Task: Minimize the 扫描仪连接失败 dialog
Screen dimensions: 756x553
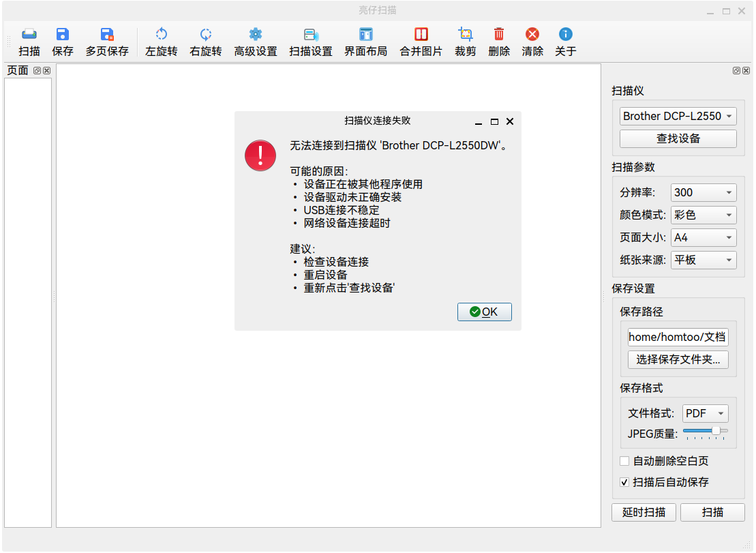Action: (479, 122)
